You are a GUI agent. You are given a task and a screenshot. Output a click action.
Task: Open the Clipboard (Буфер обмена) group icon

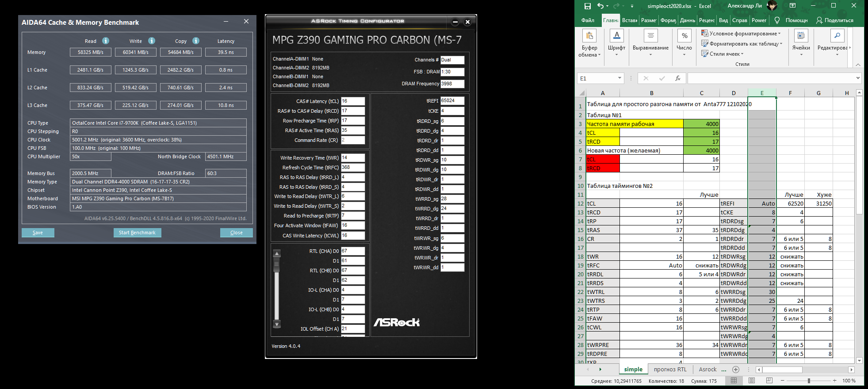coord(589,36)
